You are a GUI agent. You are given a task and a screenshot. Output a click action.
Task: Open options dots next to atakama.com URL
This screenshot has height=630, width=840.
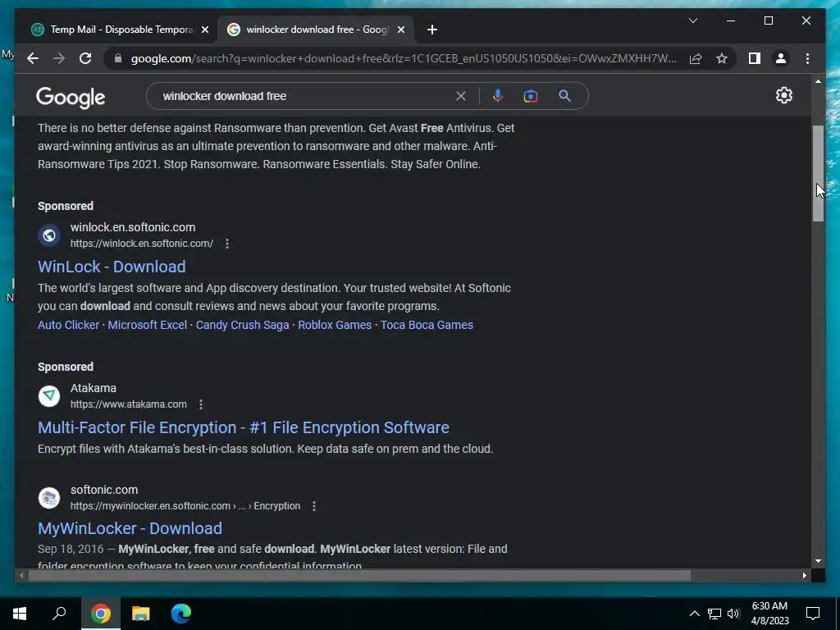coord(201,404)
